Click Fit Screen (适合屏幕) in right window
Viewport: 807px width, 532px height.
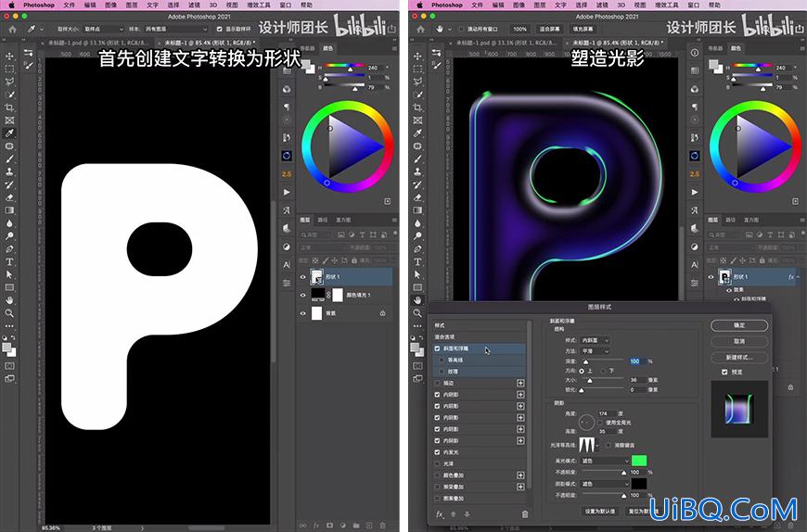coord(549,30)
